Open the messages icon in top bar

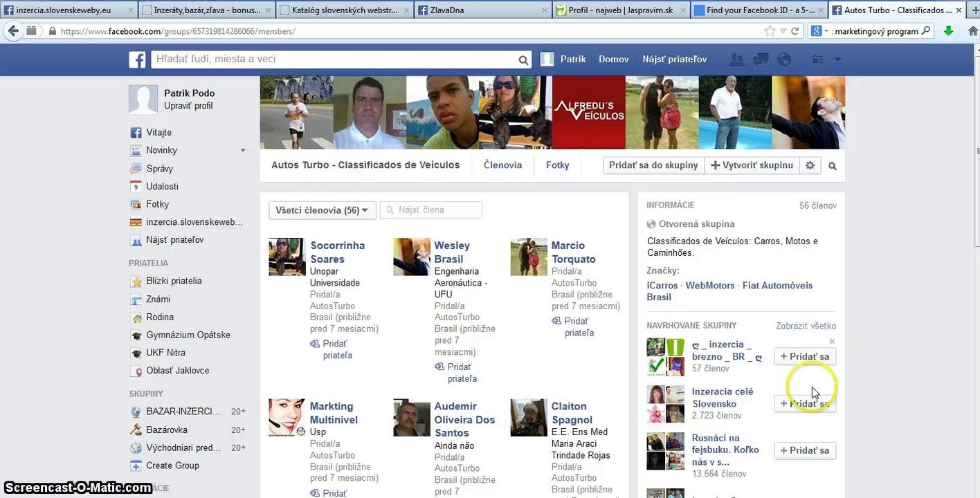tap(761, 59)
